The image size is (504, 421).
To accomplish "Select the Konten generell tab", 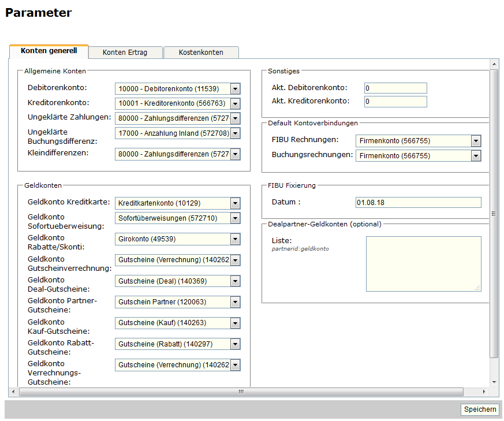I will pos(49,51).
